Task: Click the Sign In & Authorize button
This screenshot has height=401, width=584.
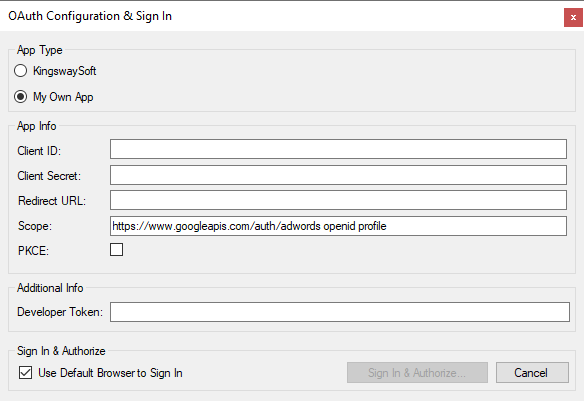Action: (417, 372)
